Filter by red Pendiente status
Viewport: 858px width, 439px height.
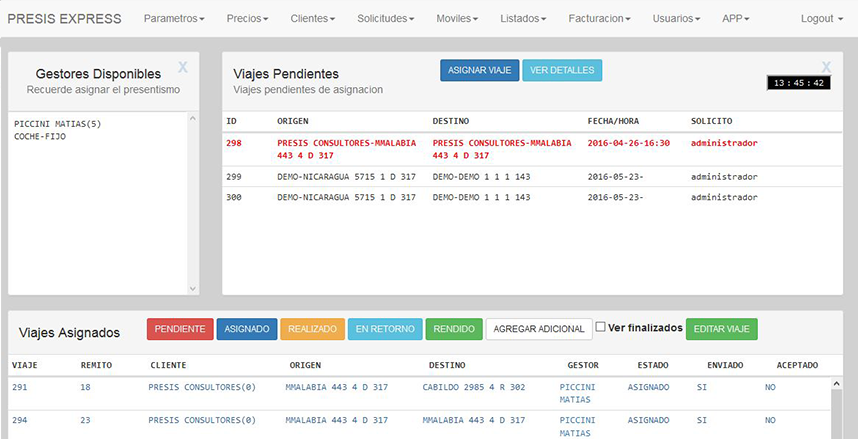click(x=179, y=329)
